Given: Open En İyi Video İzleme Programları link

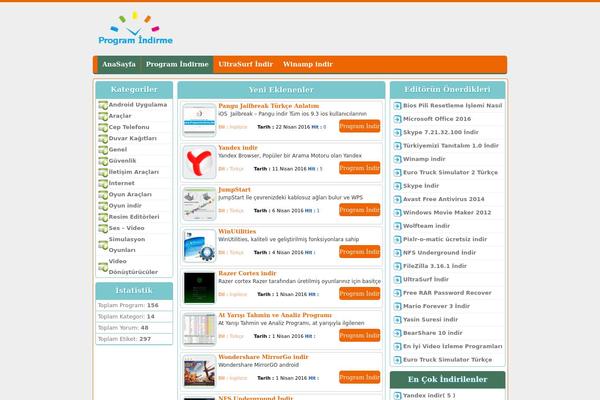Looking at the screenshot, I should point(453,346).
